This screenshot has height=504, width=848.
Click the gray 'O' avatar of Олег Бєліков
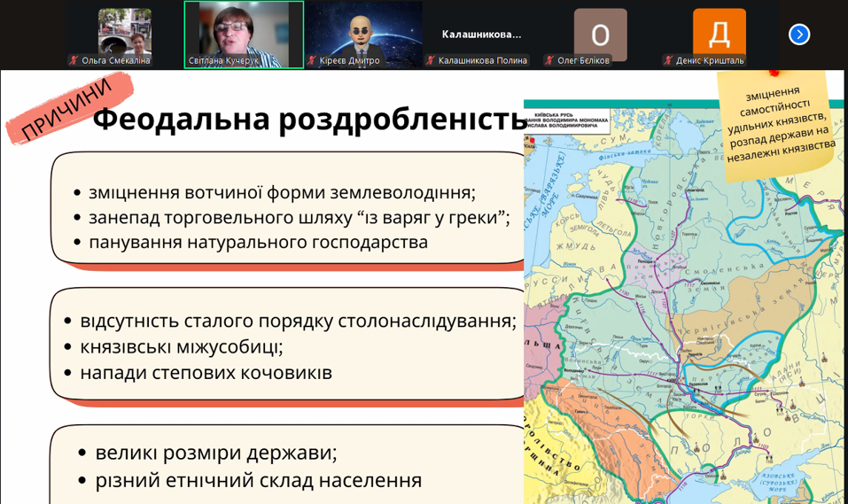[600, 34]
